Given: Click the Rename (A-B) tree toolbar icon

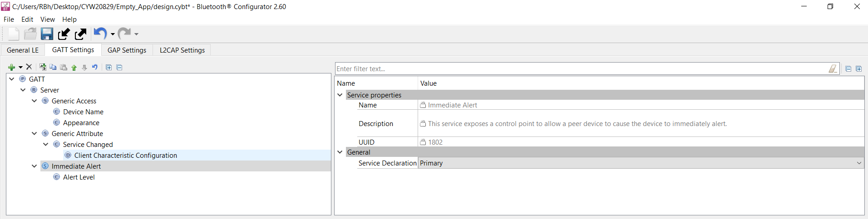Looking at the screenshot, I should (43, 67).
